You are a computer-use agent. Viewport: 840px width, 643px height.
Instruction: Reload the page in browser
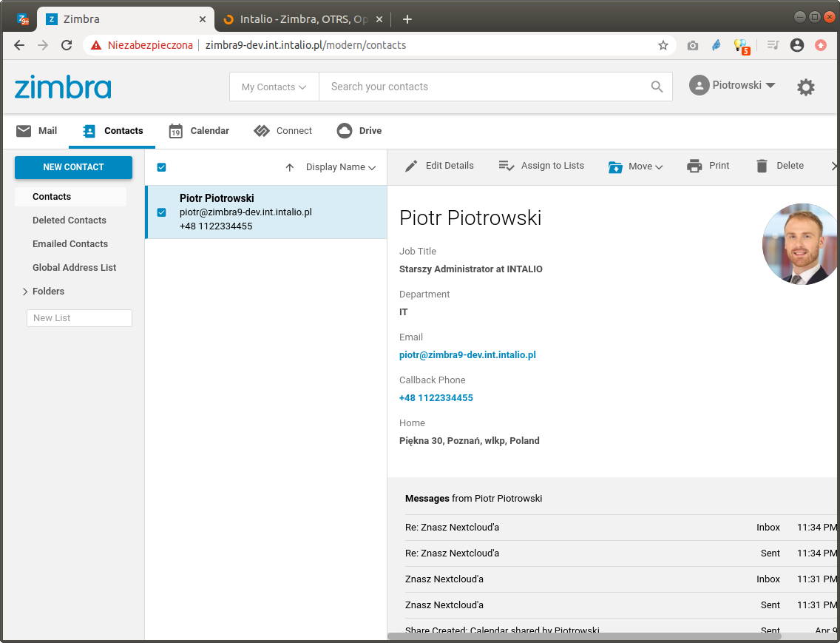tap(67, 46)
